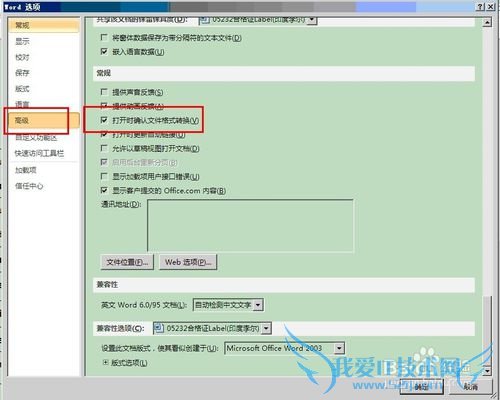The width and height of the screenshot is (500, 400).
Task: Toggle 显示客户提交的 Office.com 内容 checkbox
Action: (x=104, y=190)
